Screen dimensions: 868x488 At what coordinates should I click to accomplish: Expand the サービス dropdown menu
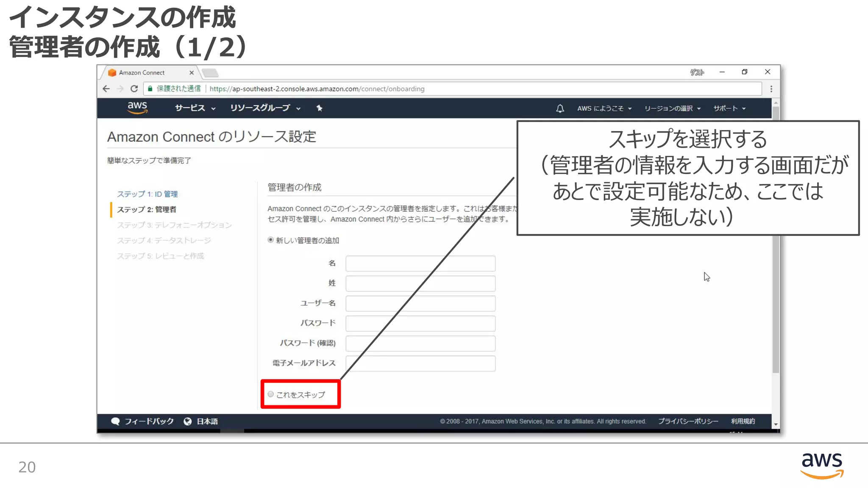(195, 108)
